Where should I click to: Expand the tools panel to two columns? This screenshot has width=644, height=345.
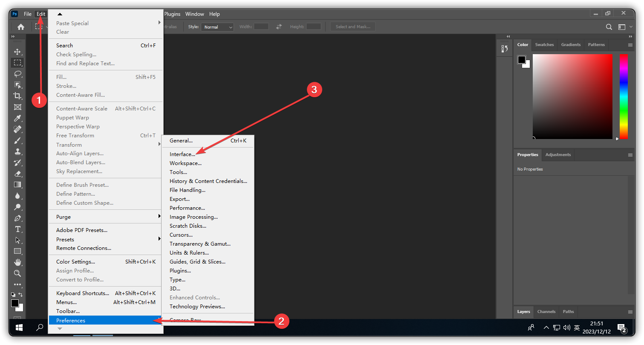[13, 37]
